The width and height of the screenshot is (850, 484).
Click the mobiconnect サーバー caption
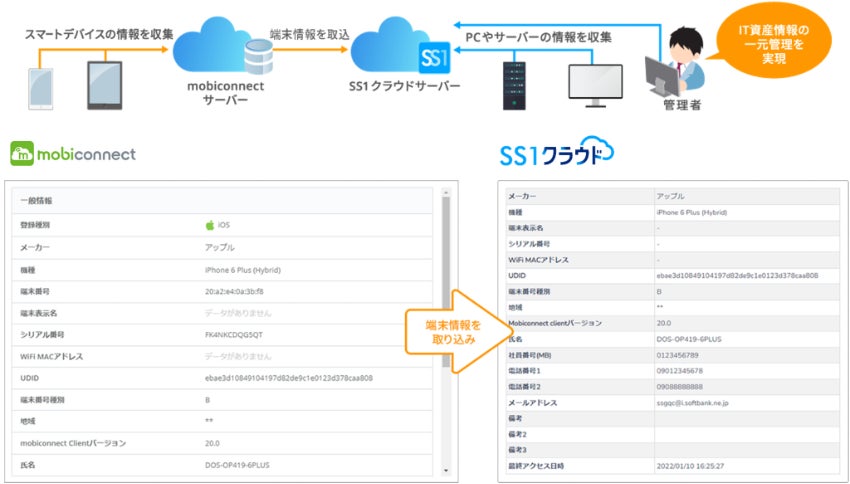(x=226, y=93)
